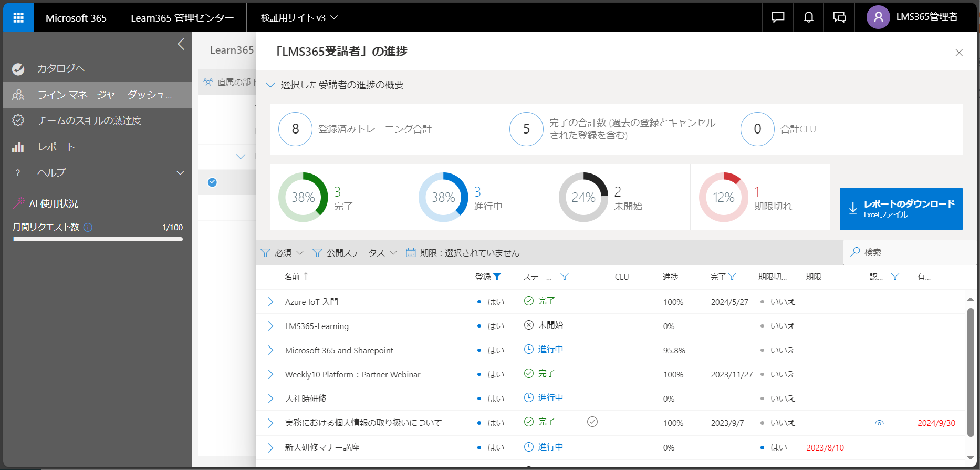Viewport: 980px width, 470px height.
Task: Open ライン マネージャー ダッシュボード menu
Action: click(x=98, y=95)
